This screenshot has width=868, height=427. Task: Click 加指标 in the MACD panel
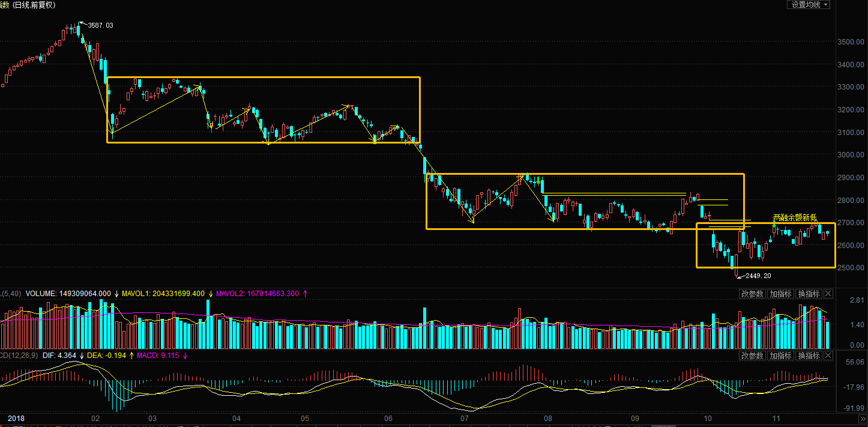[x=780, y=356]
